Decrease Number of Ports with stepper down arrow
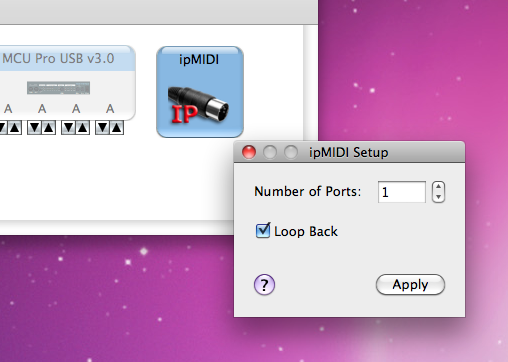Viewport: 508px width, 362px height. 438,197
